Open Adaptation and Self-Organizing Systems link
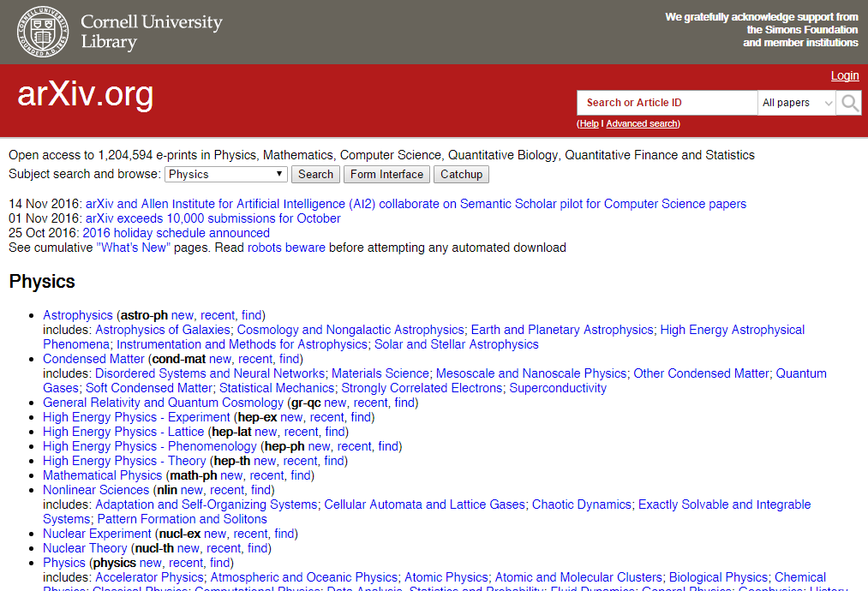This screenshot has height=591, width=868. pyautogui.click(x=207, y=504)
